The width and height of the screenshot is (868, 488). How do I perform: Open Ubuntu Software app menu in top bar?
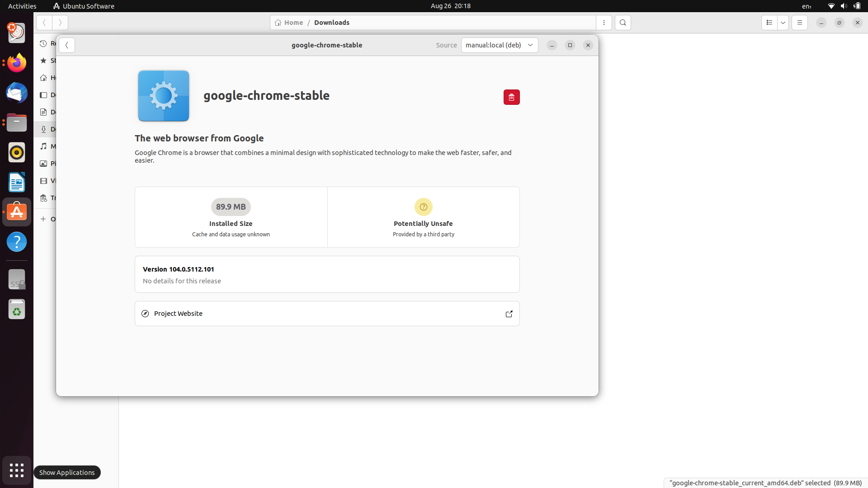coord(84,6)
